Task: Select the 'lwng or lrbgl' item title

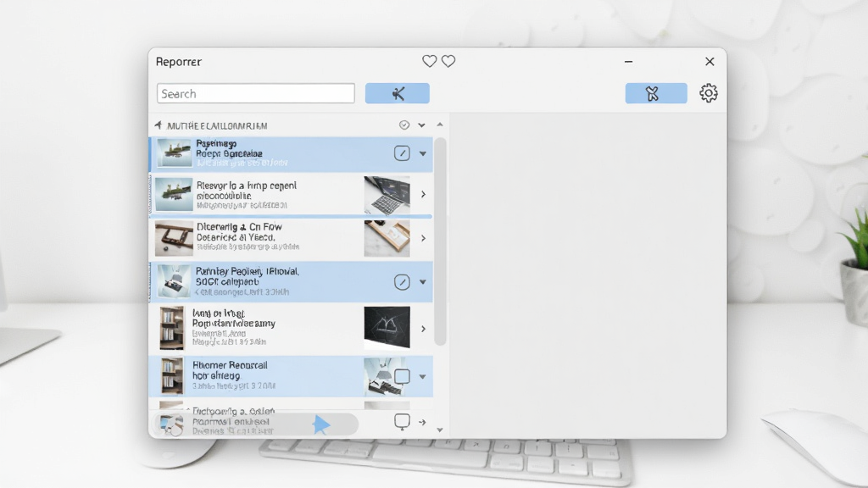Action: point(219,313)
